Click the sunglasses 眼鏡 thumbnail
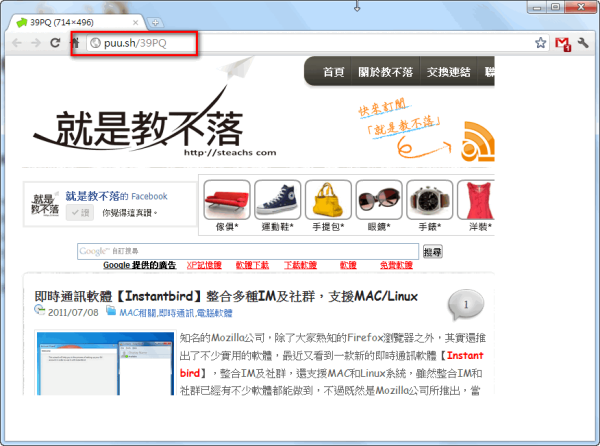This screenshot has height=446, width=600. click(x=379, y=200)
